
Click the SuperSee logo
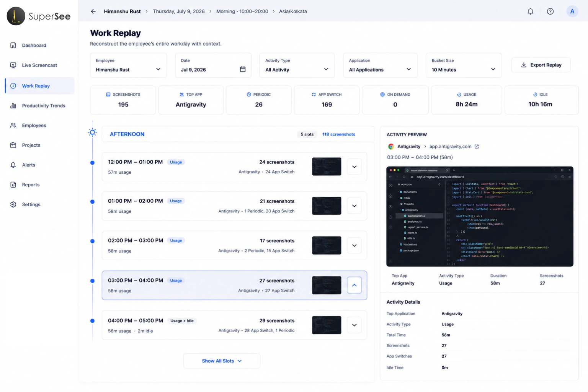pyautogui.click(x=39, y=16)
